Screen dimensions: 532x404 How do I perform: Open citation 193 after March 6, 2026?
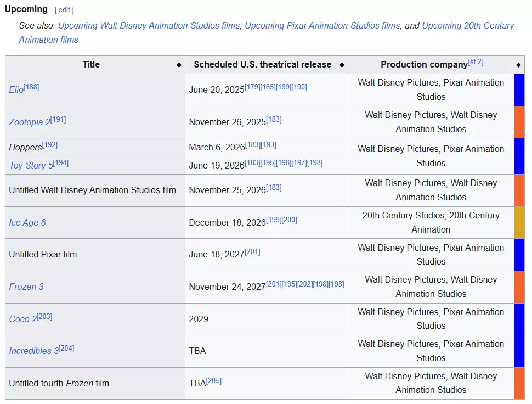tap(269, 144)
